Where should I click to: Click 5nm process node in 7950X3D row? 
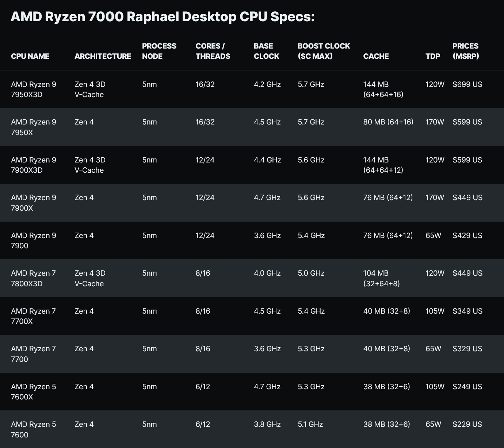coord(149,84)
